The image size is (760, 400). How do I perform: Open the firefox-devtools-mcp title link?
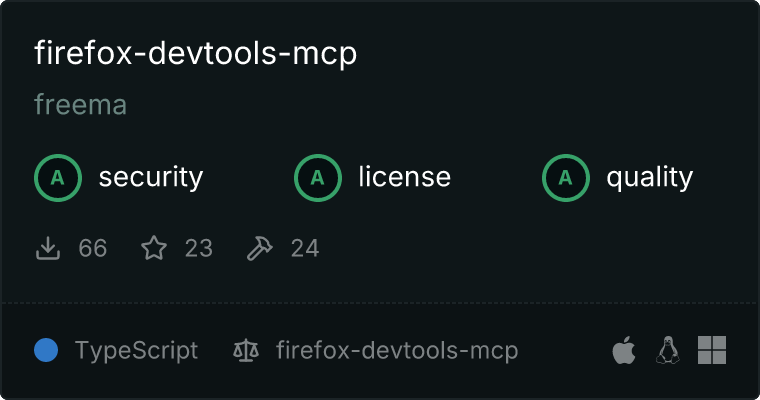tap(196, 53)
